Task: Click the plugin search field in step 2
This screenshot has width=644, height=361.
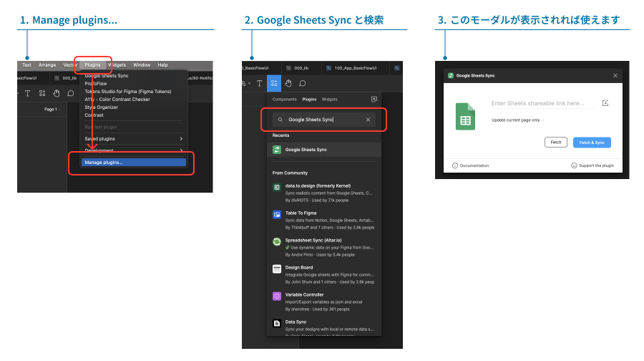Action: (323, 120)
